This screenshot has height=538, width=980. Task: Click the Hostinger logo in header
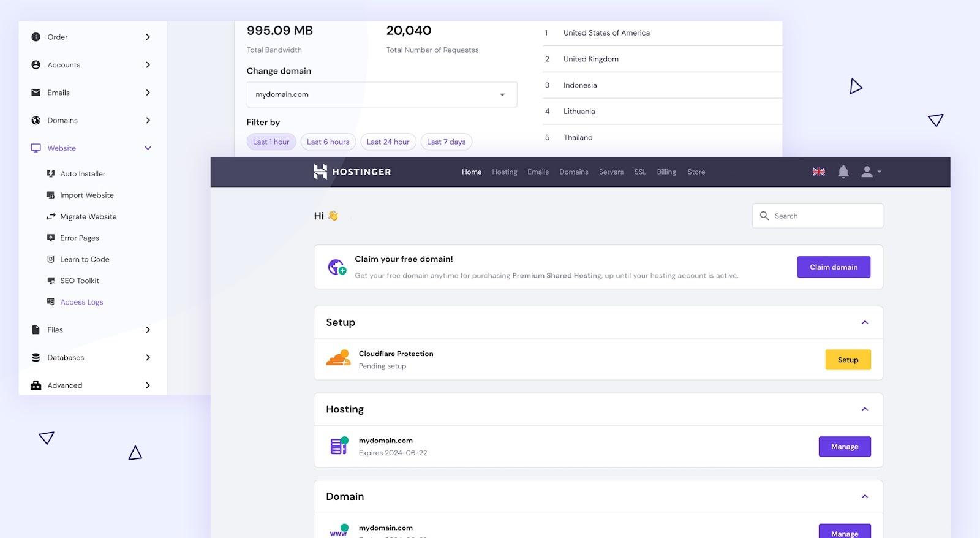tap(352, 172)
